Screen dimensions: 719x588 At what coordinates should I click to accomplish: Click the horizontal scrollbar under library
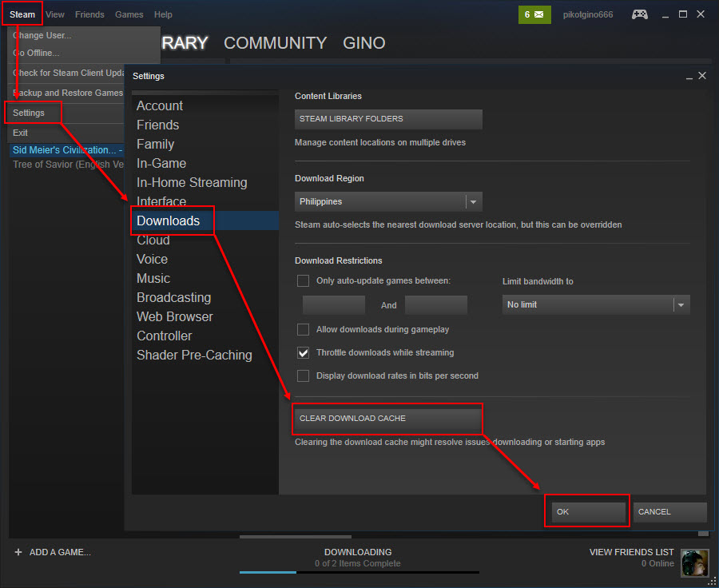click(296, 536)
